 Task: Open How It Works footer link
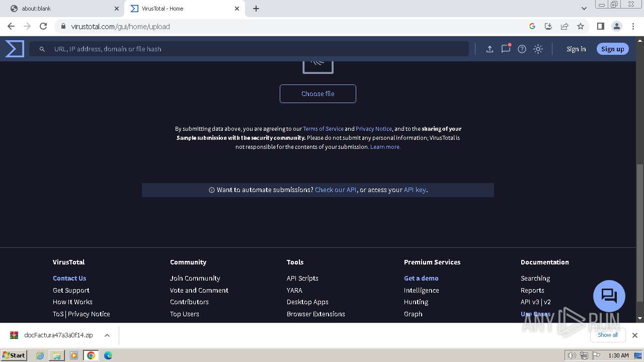pyautogui.click(x=72, y=302)
